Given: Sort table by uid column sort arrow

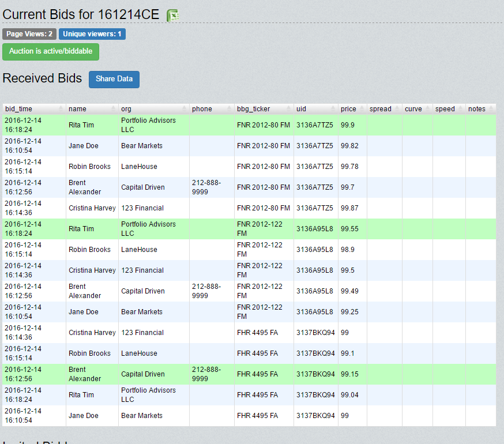Looking at the screenshot, I should pos(333,109).
